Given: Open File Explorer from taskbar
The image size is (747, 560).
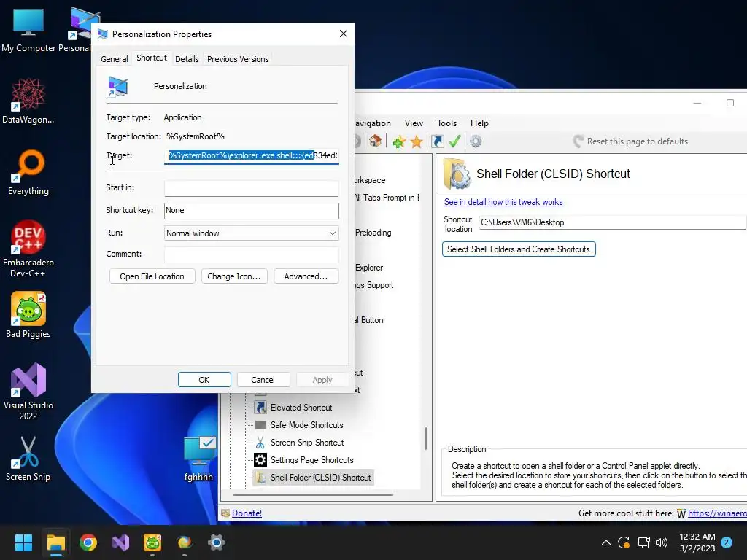Looking at the screenshot, I should 55,542.
